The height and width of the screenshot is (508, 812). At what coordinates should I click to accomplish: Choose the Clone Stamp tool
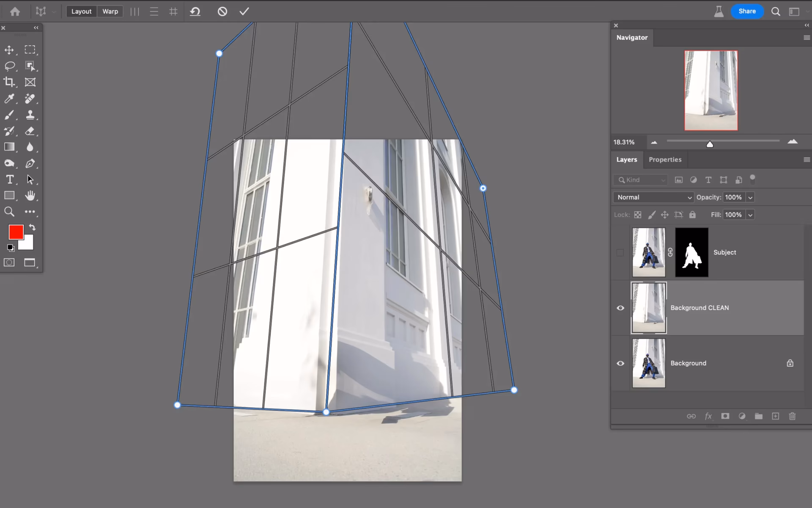pos(30,115)
